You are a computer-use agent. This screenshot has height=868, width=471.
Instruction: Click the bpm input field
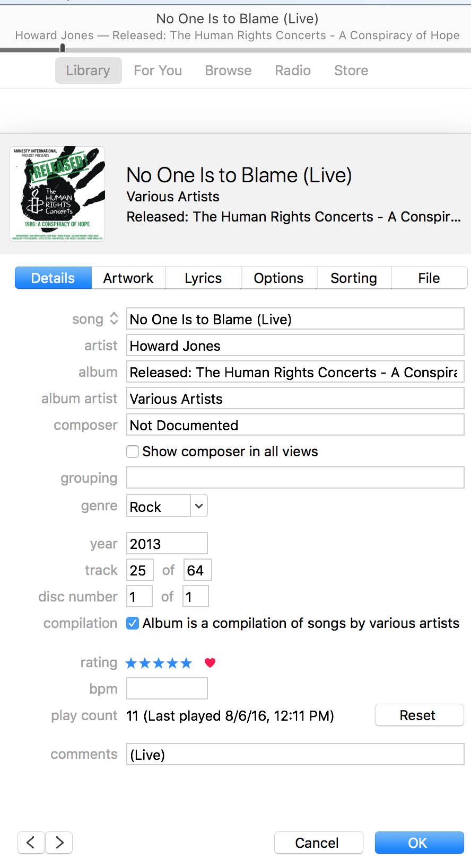(167, 689)
